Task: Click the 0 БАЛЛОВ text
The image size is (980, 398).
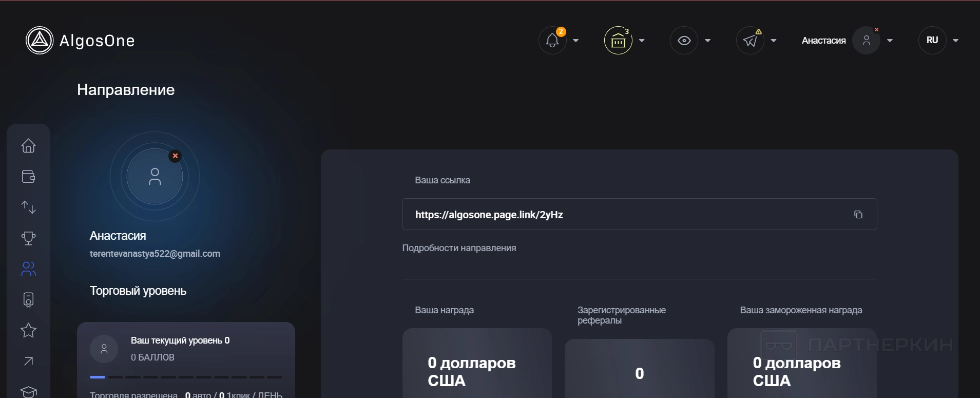Action: [x=152, y=357]
